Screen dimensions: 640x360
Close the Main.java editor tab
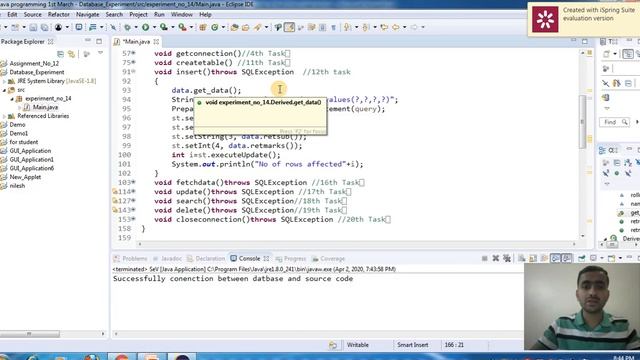[x=156, y=42]
